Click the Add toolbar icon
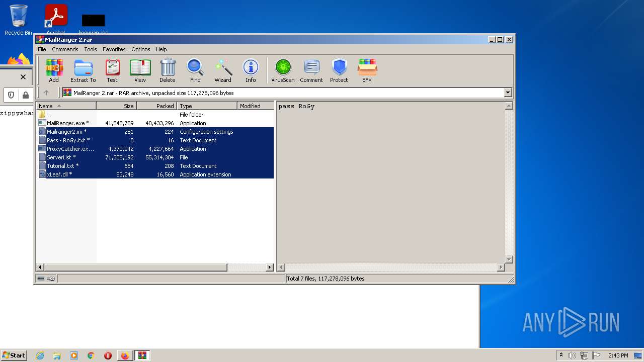This screenshot has height=362, width=644. tap(54, 70)
